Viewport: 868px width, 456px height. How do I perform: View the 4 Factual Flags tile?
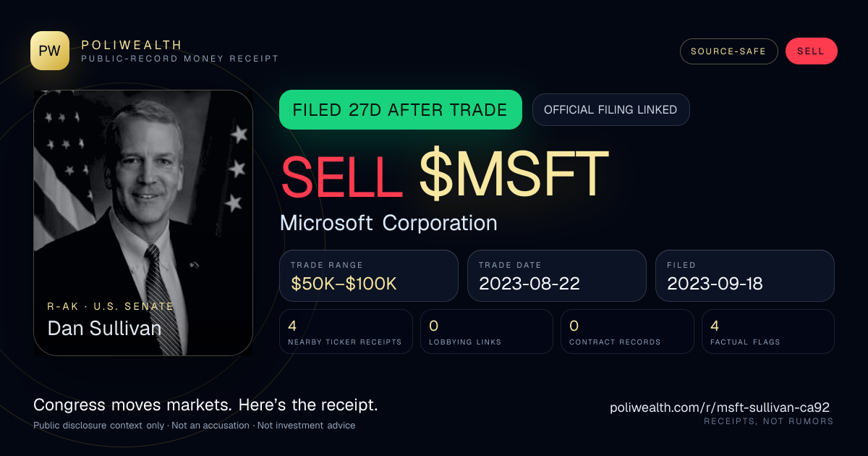[x=768, y=332]
